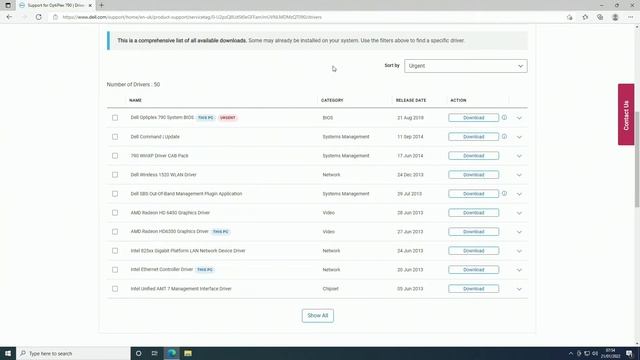
Task: Reload the page with refresh icon
Action: coord(38,17)
